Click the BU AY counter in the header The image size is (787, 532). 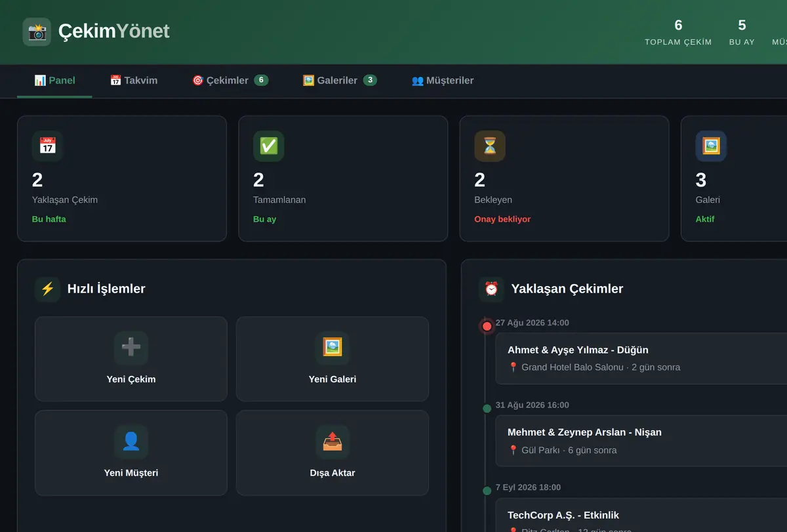point(742,32)
